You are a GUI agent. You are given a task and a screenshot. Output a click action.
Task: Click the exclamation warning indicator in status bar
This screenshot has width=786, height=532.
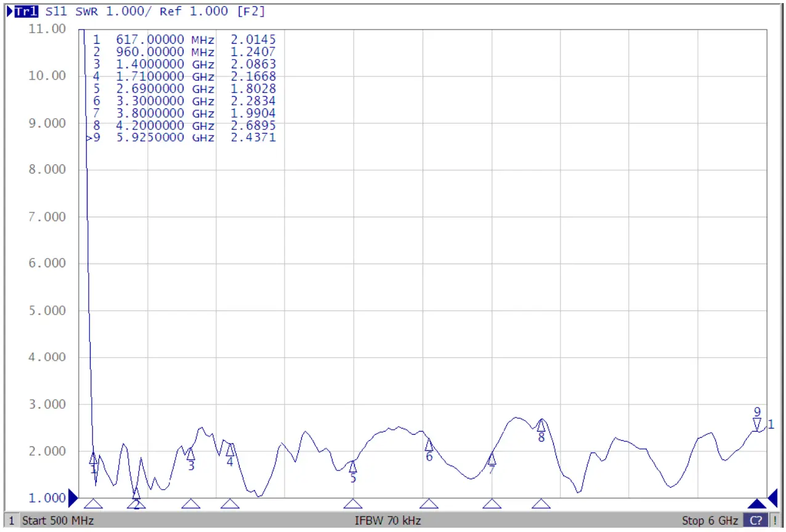coord(775,521)
